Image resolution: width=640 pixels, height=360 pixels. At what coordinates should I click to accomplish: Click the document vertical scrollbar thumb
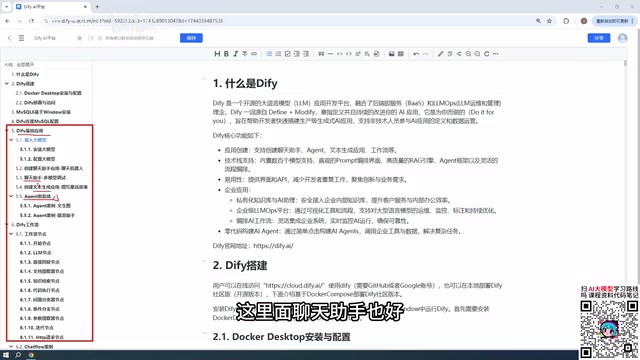pyautogui.click(x=625, y=63)
